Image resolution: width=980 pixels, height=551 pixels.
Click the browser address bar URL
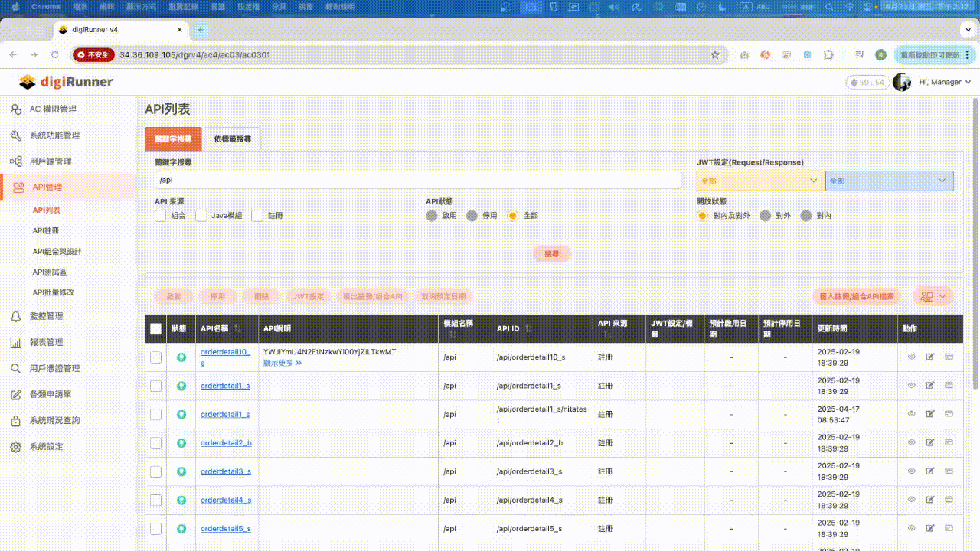pyautogui.click(x=194, y=55)
